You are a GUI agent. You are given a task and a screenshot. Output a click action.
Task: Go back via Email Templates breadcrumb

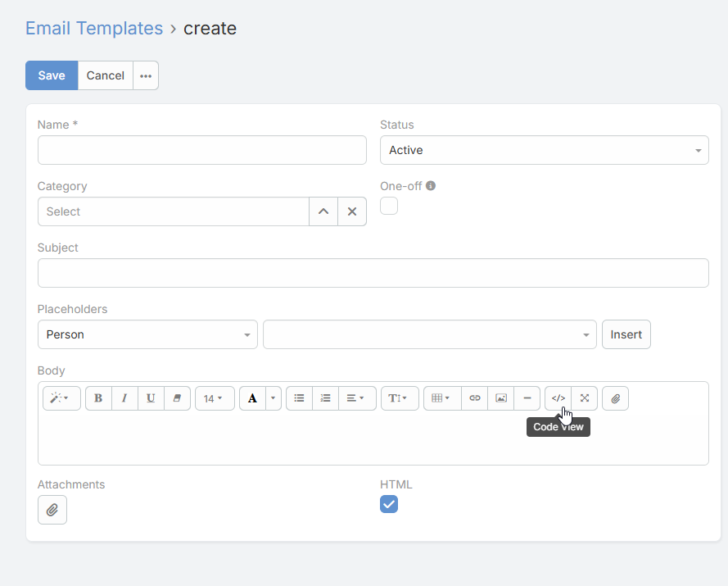[94, 28]
